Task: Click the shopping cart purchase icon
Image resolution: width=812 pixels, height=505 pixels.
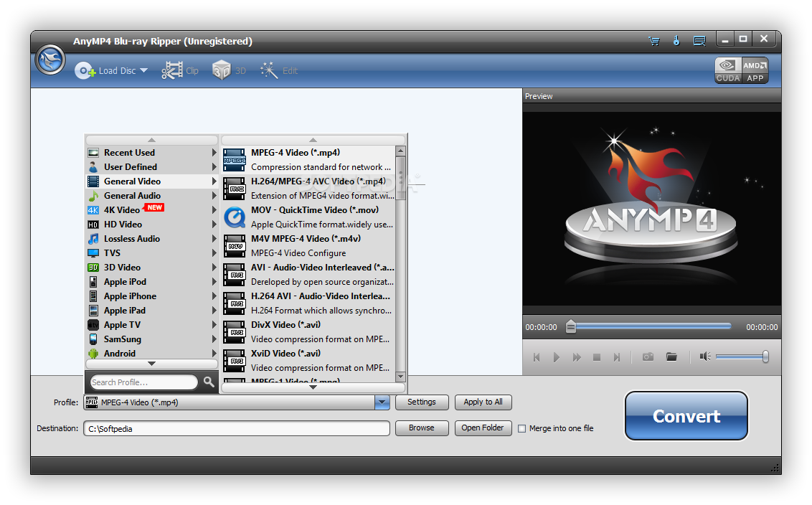Action: 654,41
